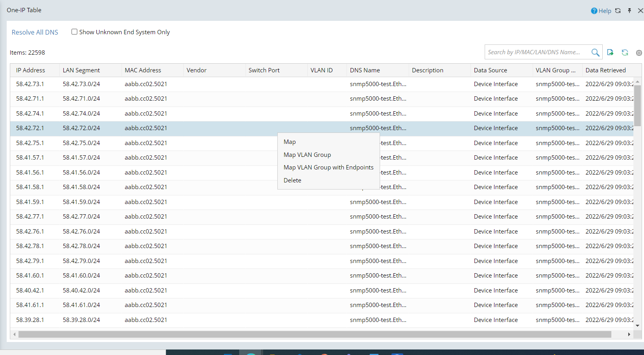
Task: Close the One-IP Table panel
Action: pos(640,11)
